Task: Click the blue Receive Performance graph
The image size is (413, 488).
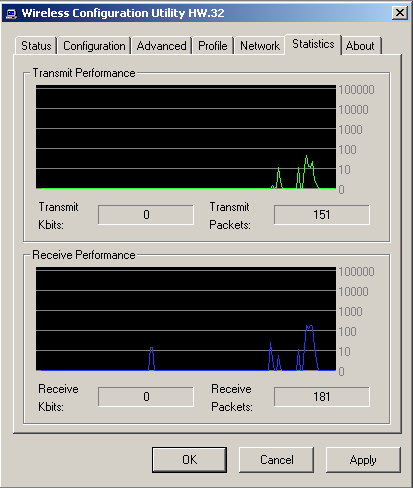Action: 186,319
